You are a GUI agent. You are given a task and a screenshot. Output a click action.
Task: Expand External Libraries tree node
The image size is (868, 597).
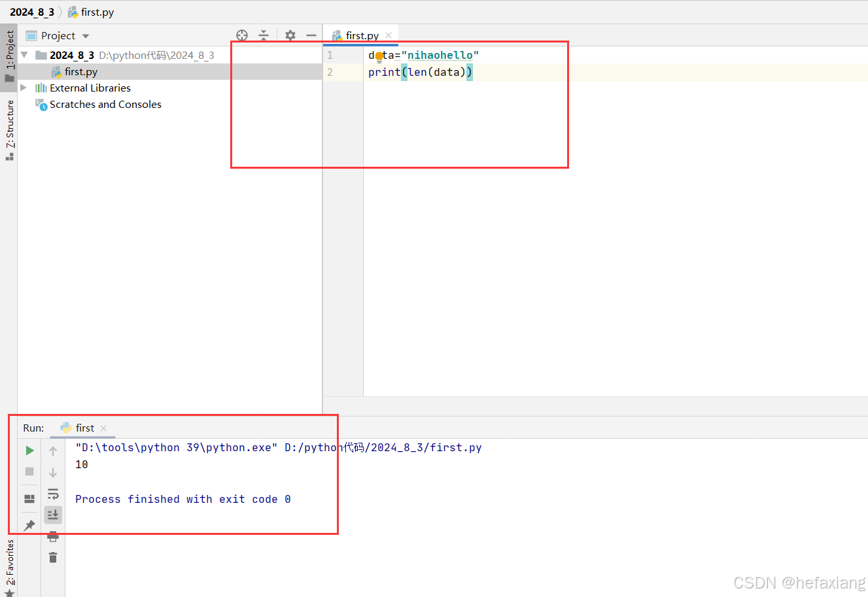(x=24, y=88)
